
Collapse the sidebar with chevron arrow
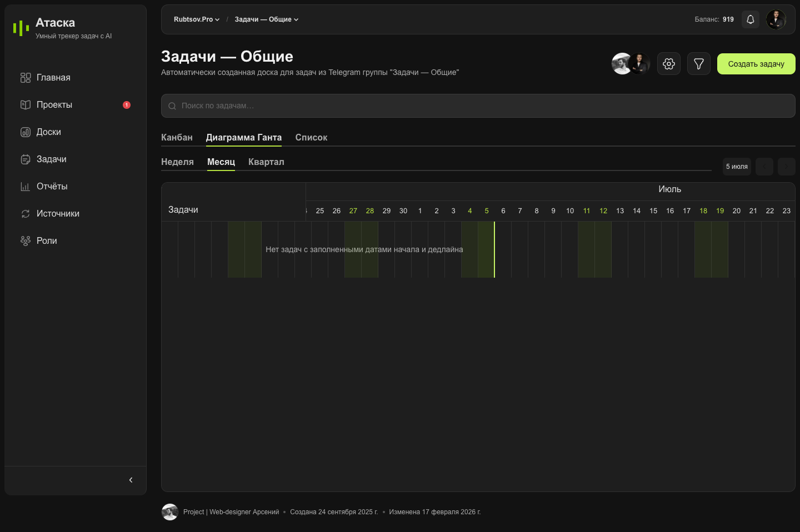[x=131, y=480]
